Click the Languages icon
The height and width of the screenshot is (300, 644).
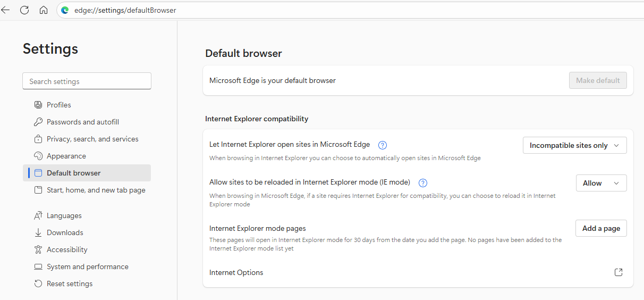[x=38, y=215]
